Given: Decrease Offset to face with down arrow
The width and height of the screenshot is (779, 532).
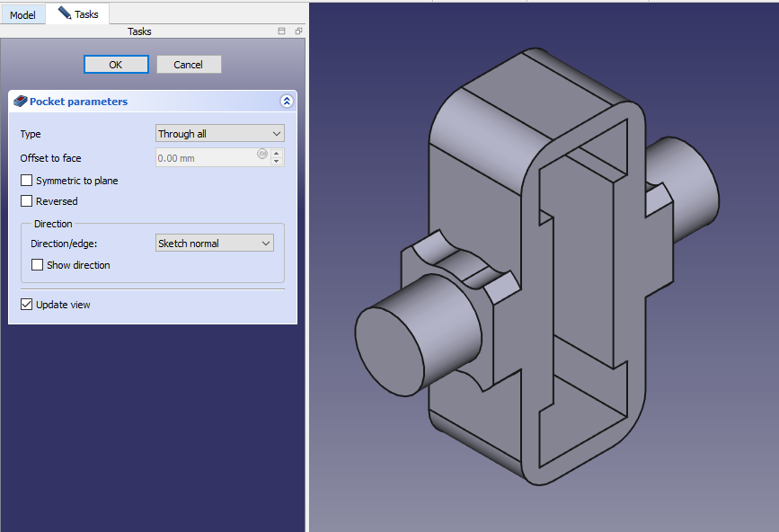Looking at the screenshot, I should 277,162.
